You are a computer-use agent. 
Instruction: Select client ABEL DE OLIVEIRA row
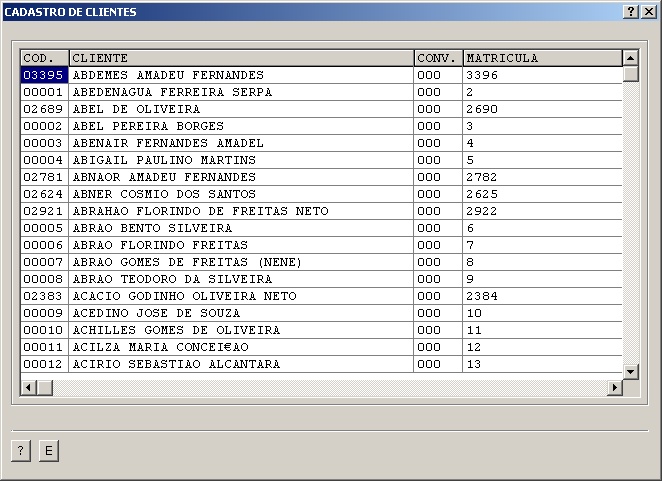pos(137,109)
